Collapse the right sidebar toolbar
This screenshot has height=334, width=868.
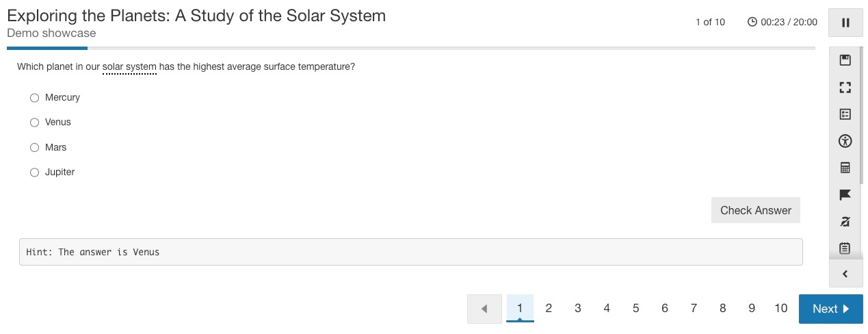point(845,274)
